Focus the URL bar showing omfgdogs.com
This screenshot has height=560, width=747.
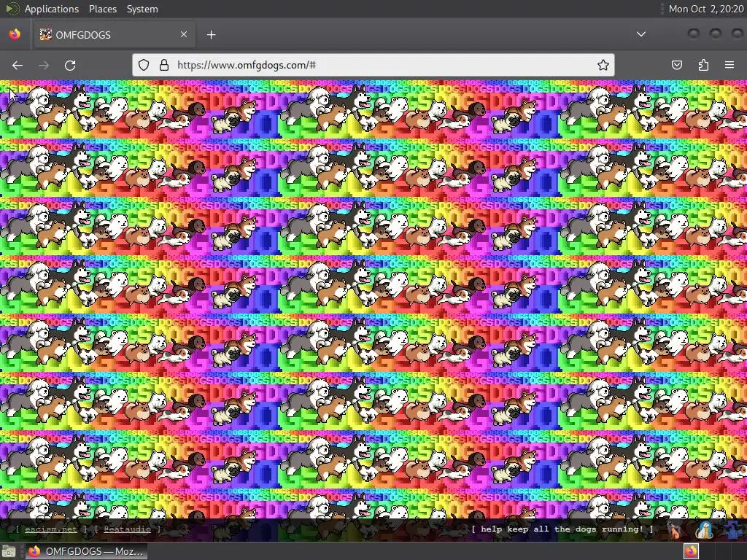tap(373, 65)
